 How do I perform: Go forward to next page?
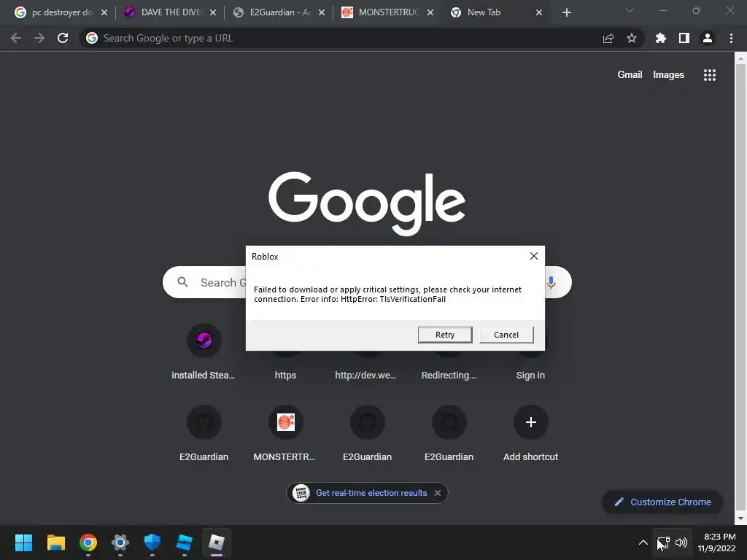tap(39, 38)
